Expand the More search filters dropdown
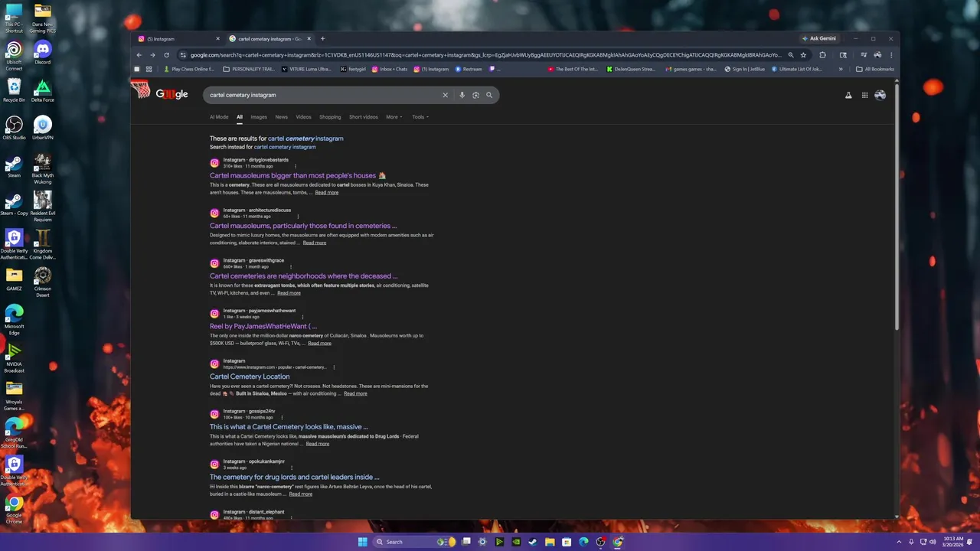 [x=394, y=117]
